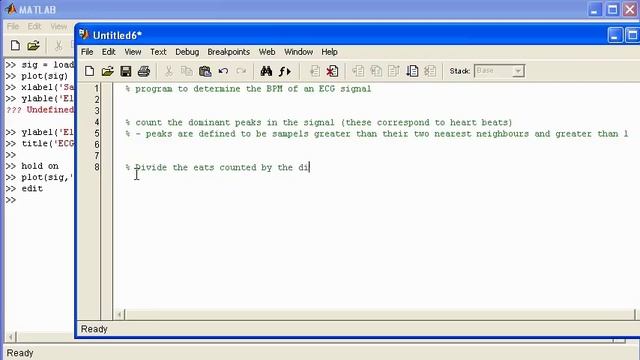Click the Undo arrow icon in editor toolbar
The image size is (640, 360).
tap(223, 71)
